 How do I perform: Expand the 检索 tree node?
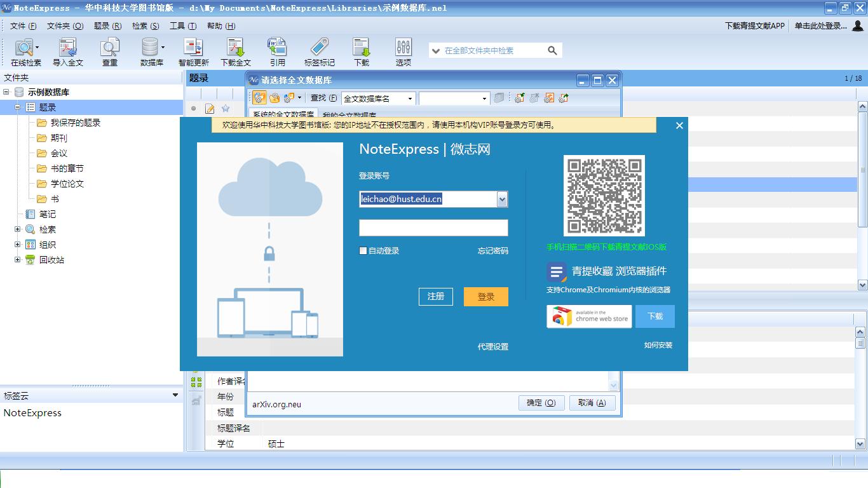[18, 229]
